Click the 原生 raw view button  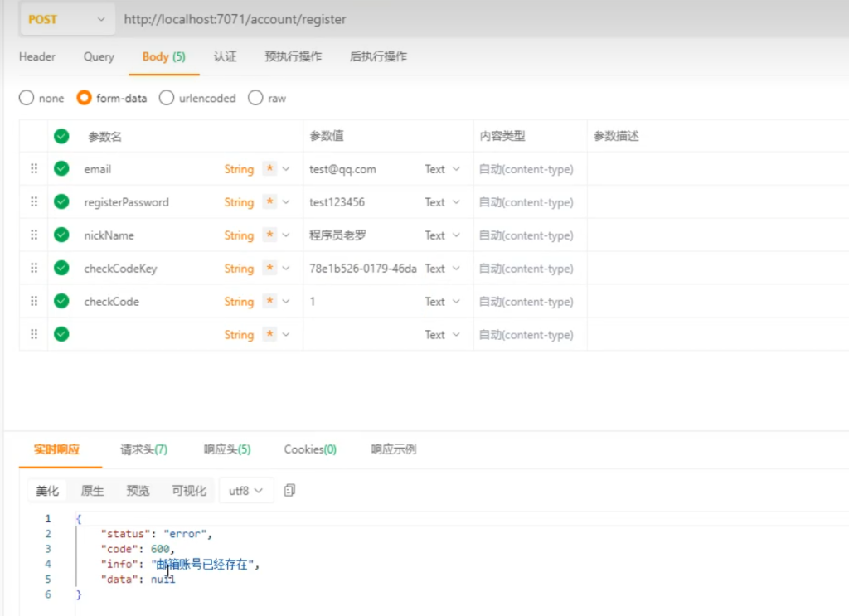click(92, 491)
